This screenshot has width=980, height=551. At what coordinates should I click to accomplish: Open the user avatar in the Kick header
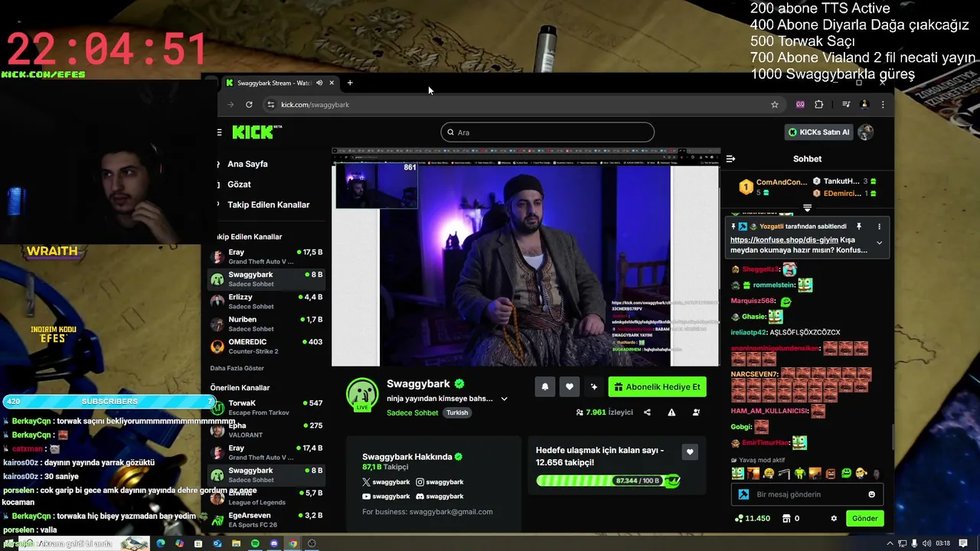pos(866,132)
